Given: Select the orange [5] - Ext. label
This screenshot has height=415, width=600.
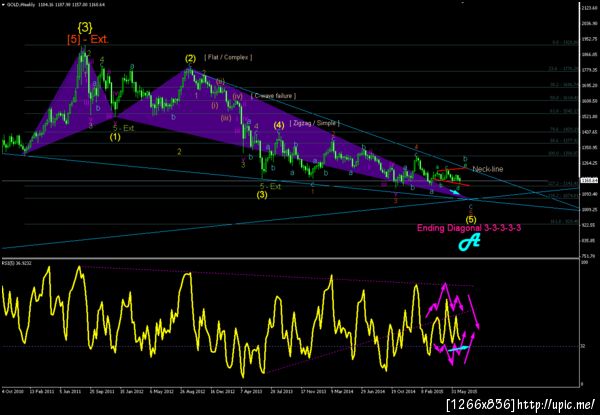Looking at the screenshot, I should coord(88,39).
